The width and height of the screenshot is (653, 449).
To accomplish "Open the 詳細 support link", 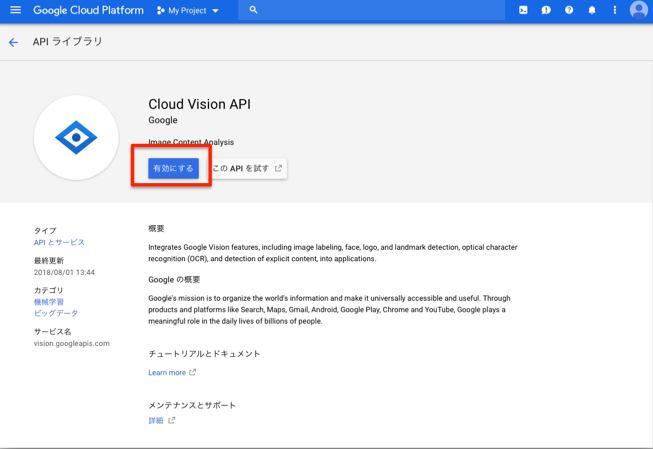I will coord(156,421).
